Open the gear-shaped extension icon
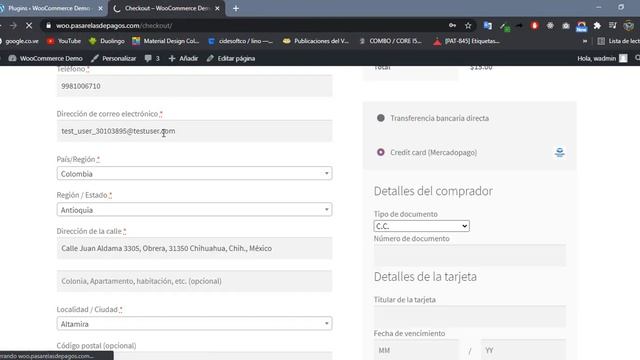The height and width of the screenshot is (360, 640). [x=550, y=26]
